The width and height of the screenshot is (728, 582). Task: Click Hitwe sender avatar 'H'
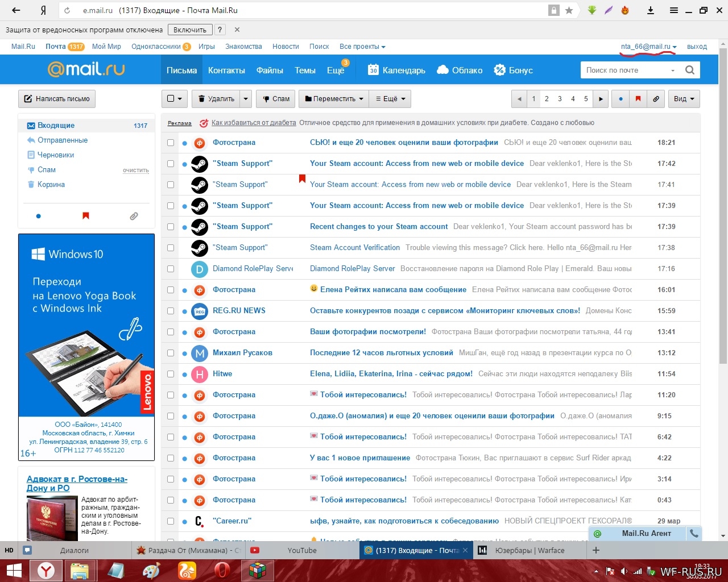(199, 374)
